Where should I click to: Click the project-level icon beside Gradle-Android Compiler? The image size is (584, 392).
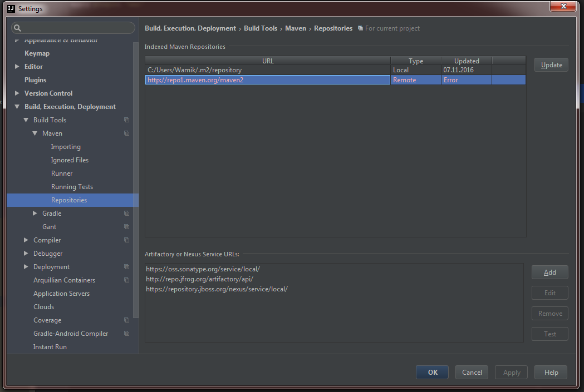126,334
